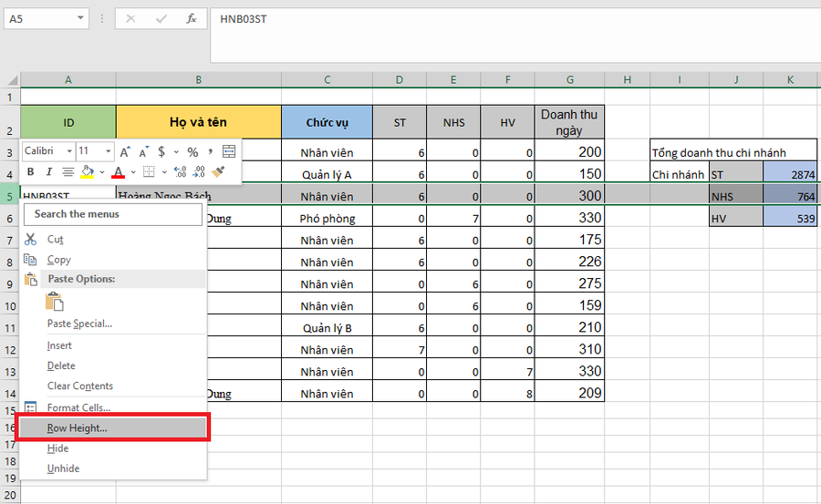Image resolution: width=821 pixels, height=504 pixels.
Task: Toggle italic in mini toolbar
Action: pyautogui.click(x=48, y=171)
